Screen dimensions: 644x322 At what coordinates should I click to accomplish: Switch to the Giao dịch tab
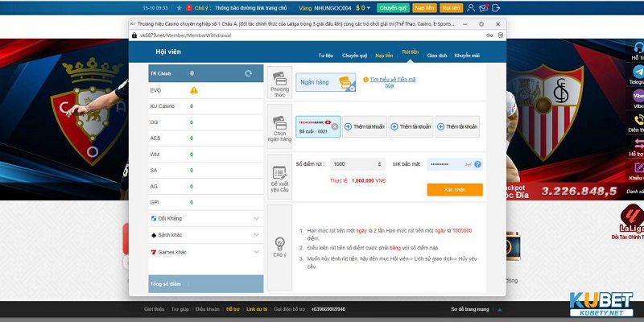pyautogui.click(x=437, y=56)
